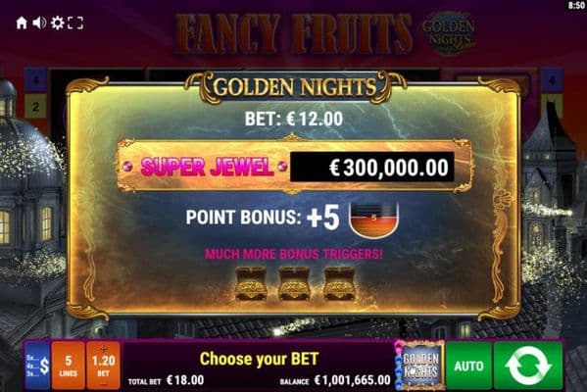Spin the reels with the green spin button

pos(528,366)
